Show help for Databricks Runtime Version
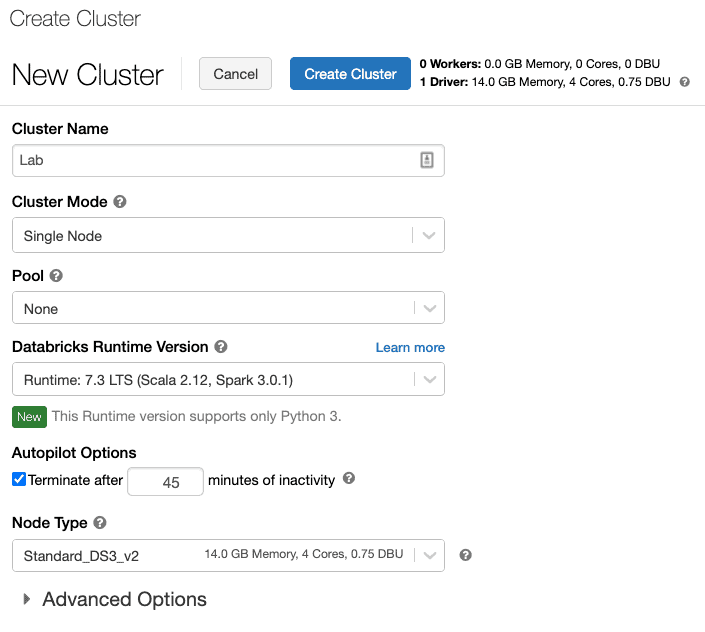This screenshot has height=632, width=705. tap(221, 347)
